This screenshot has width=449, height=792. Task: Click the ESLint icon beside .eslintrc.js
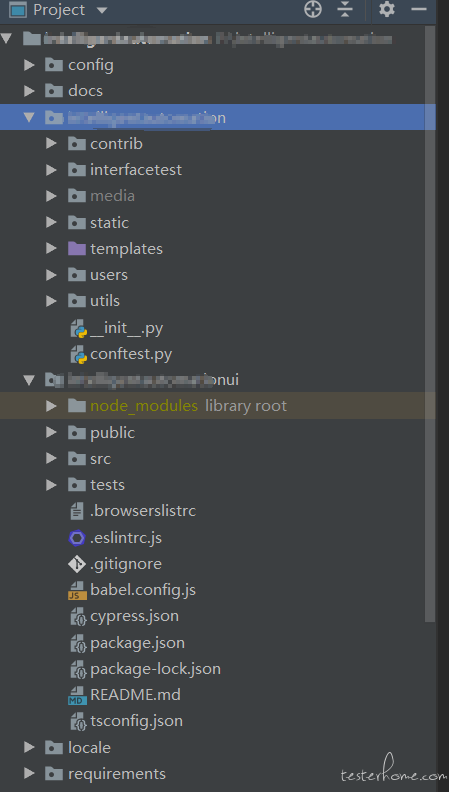coord(77,538)
